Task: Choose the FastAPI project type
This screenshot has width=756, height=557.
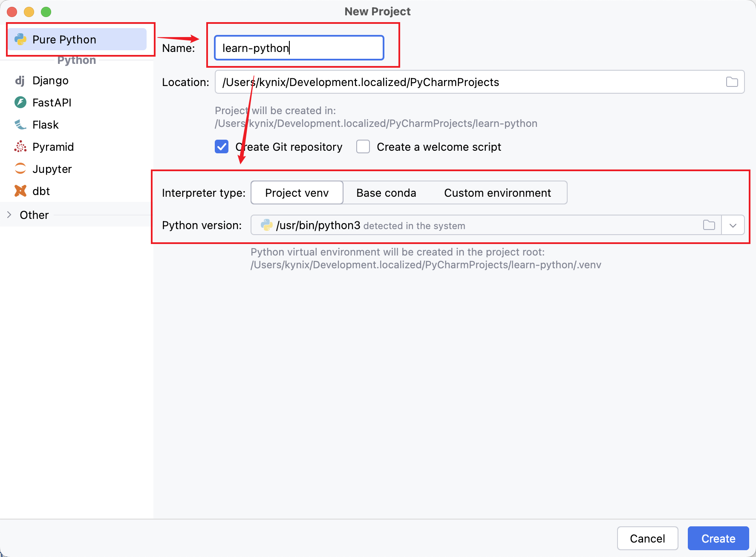Action: (x=77, y=103)
